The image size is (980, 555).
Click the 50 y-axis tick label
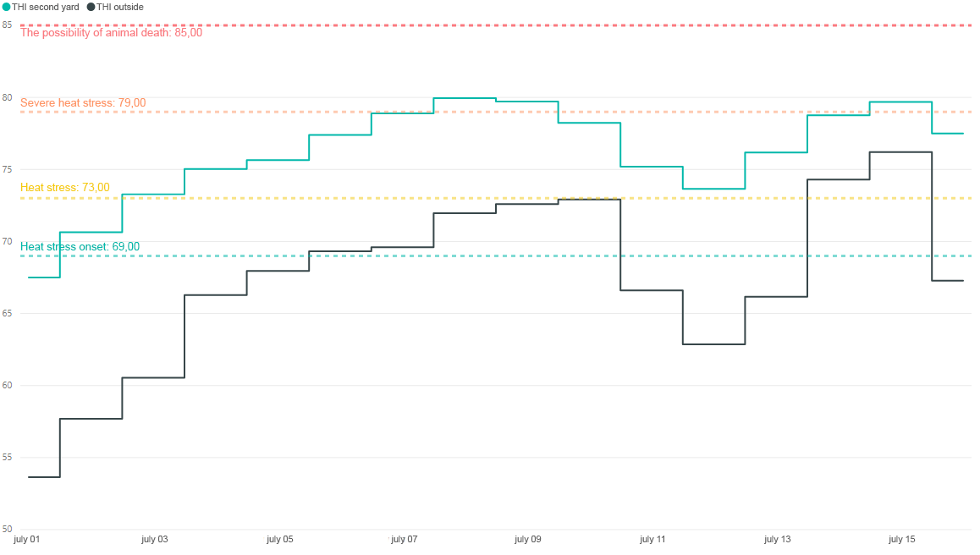click(7, 530)
